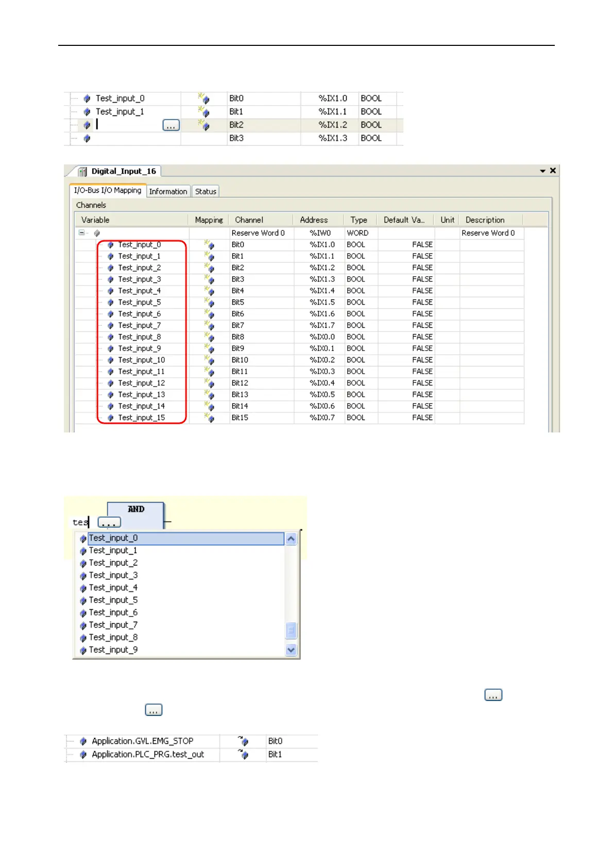Click the variable icon beside Test_input_12 in mapping table

coord(110,383)
